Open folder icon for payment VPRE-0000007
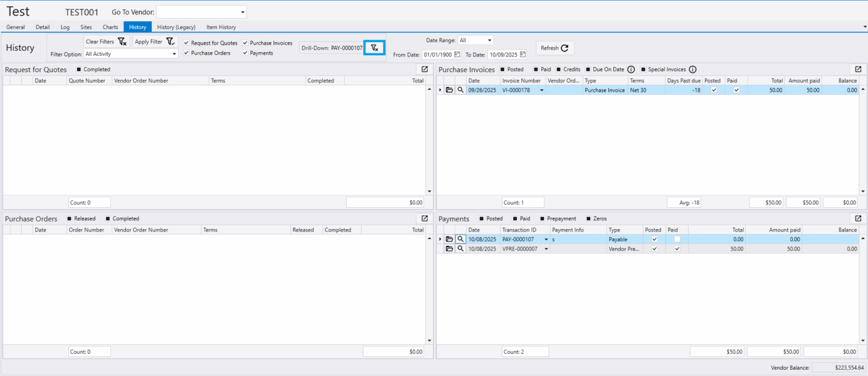The width and height of the screenshot is (868, 376). coord(449,249)
